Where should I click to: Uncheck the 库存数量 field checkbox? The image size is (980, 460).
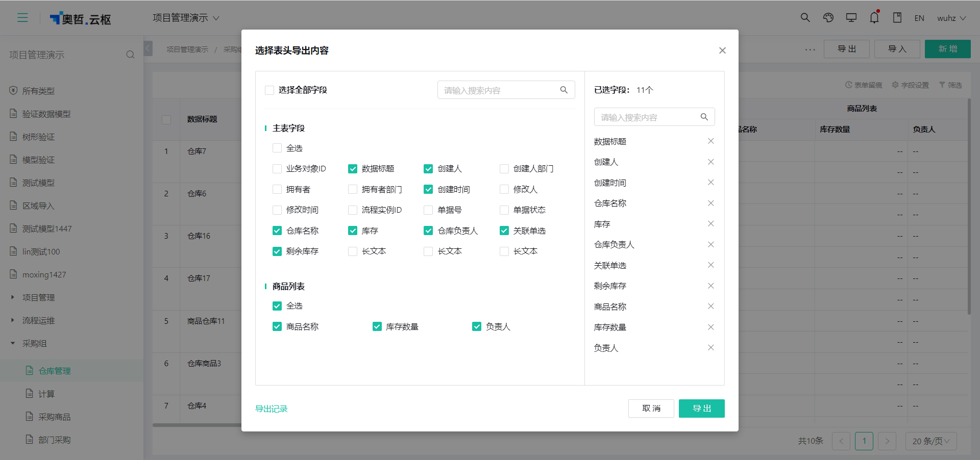[377, 326]
